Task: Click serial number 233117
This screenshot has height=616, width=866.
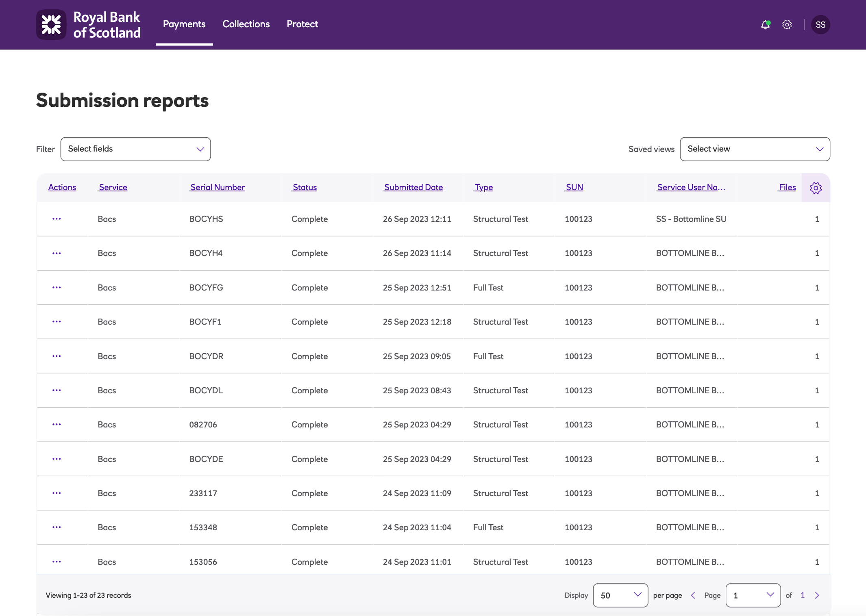Action: [x=203, y=493]
